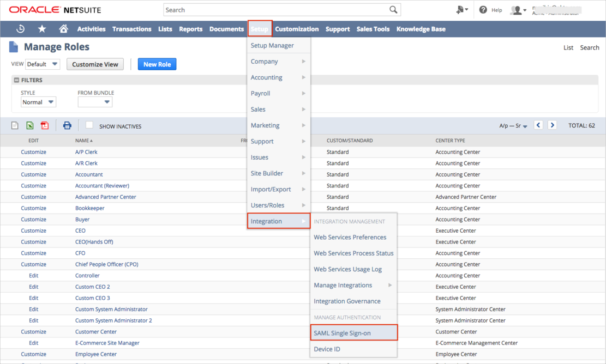Open the View Default dropdown
Screen dimensions: 606x364
(x=43, y=64)
